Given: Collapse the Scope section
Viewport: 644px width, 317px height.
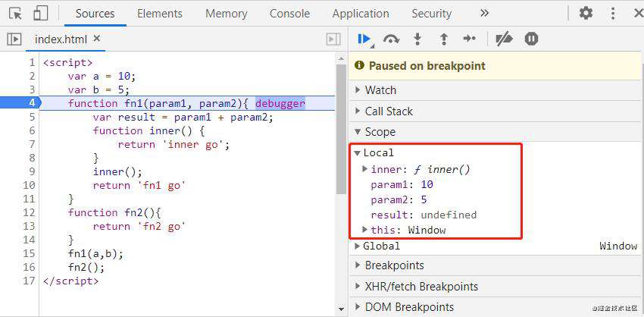Looking at the screenshot, I should pyautogui.click(x=496, y=131).
